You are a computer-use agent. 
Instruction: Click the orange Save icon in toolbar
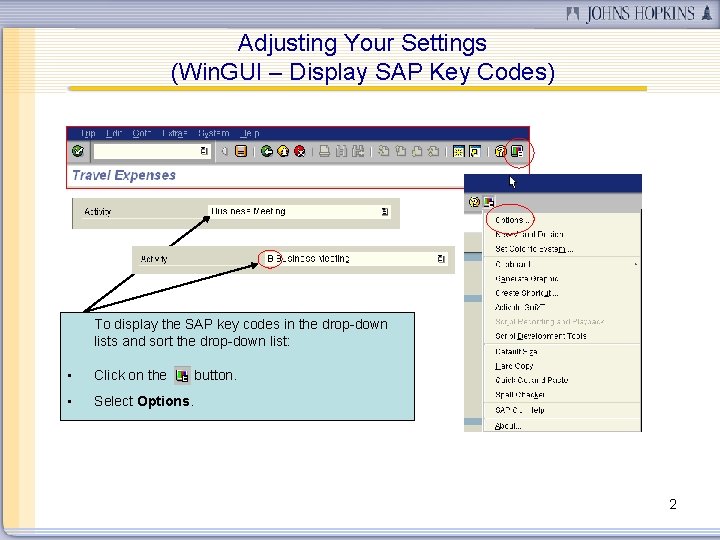[x=241, y=151]
